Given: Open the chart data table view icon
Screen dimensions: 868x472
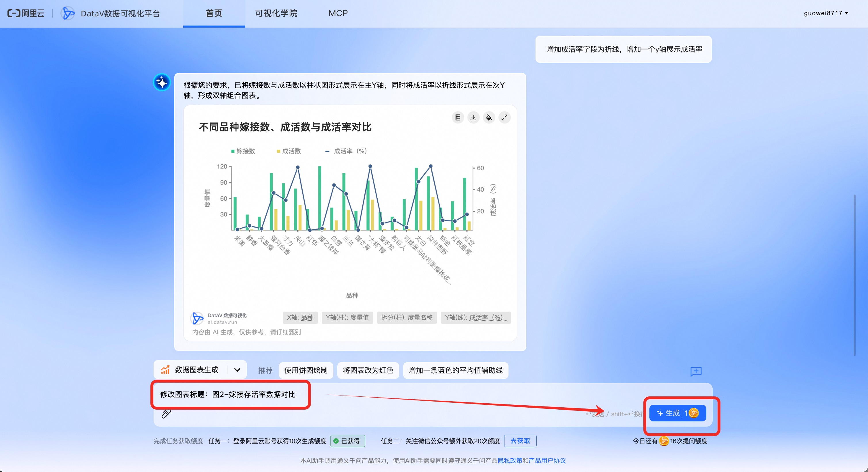Looking at the screenshot, I should pyautogui.click(x=458, y=118).
